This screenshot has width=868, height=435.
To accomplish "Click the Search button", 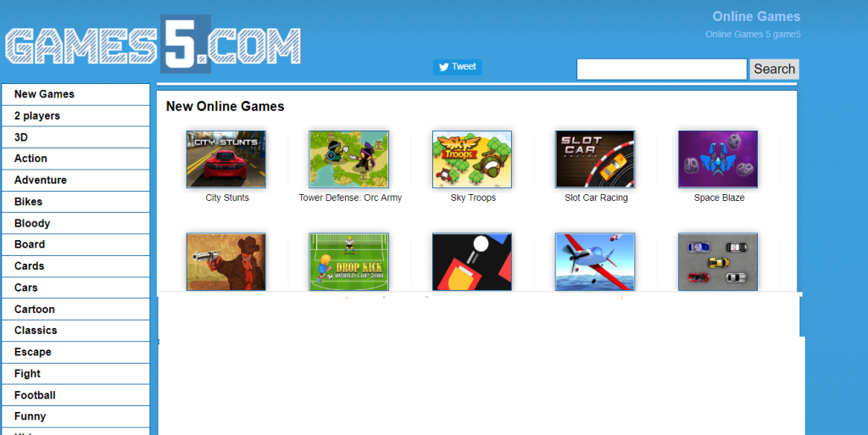I will point(774,70).
